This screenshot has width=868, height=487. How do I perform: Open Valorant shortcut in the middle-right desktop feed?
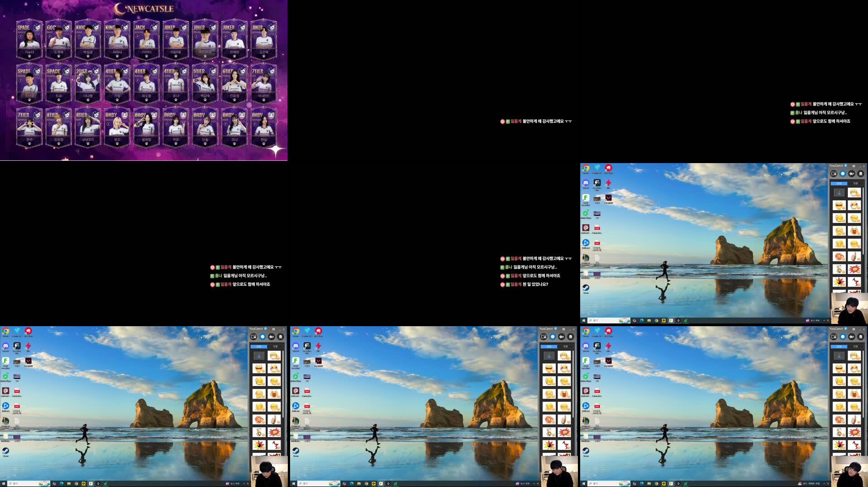click(x=608, y=198)
